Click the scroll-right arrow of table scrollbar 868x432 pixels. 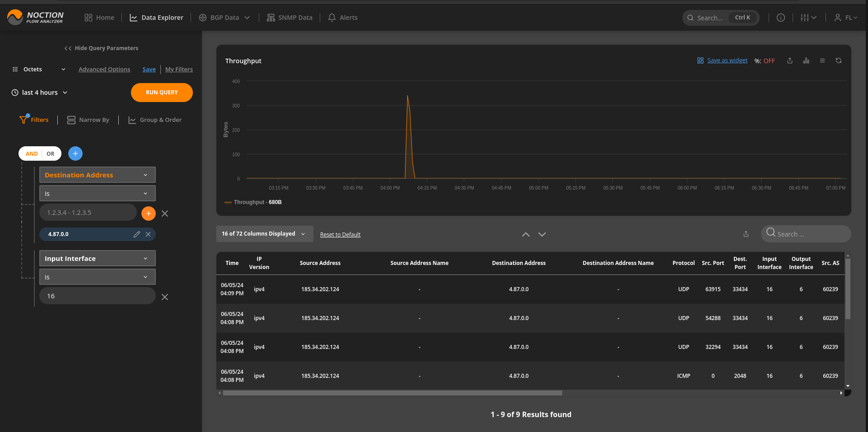(841, 393)
